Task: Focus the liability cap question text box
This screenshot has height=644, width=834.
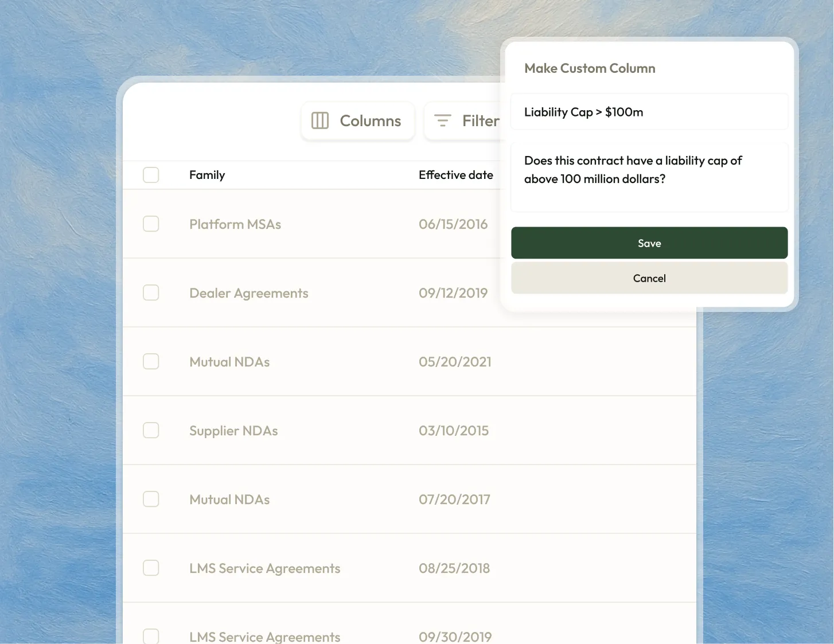Action: point(649,178)
